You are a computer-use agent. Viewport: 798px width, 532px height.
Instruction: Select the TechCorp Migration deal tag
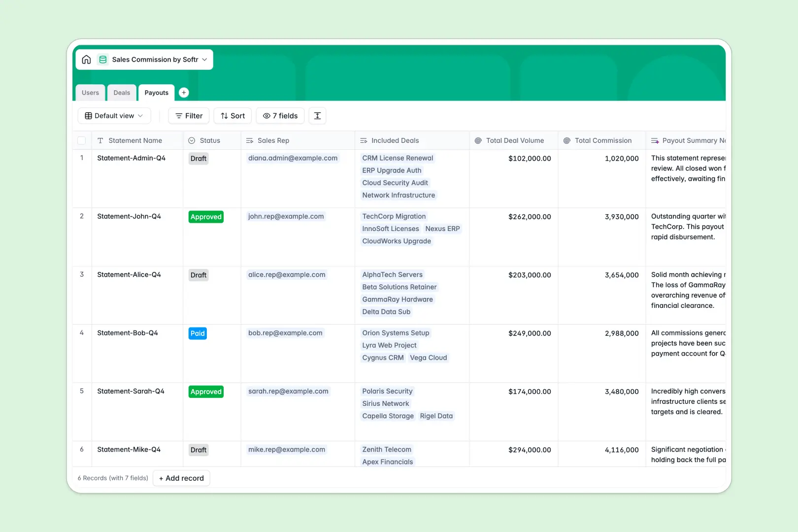point(394,216)
